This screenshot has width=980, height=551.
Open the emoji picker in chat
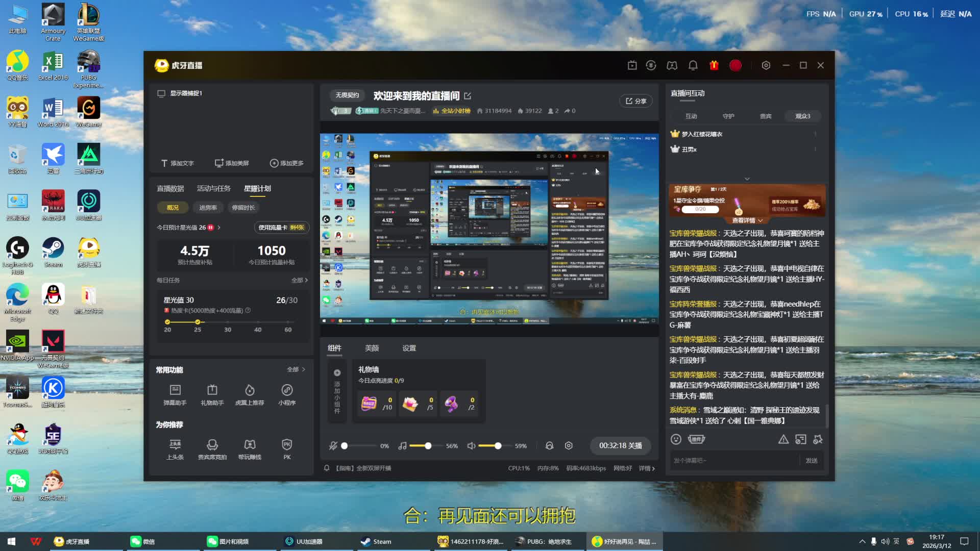point(676,439)
